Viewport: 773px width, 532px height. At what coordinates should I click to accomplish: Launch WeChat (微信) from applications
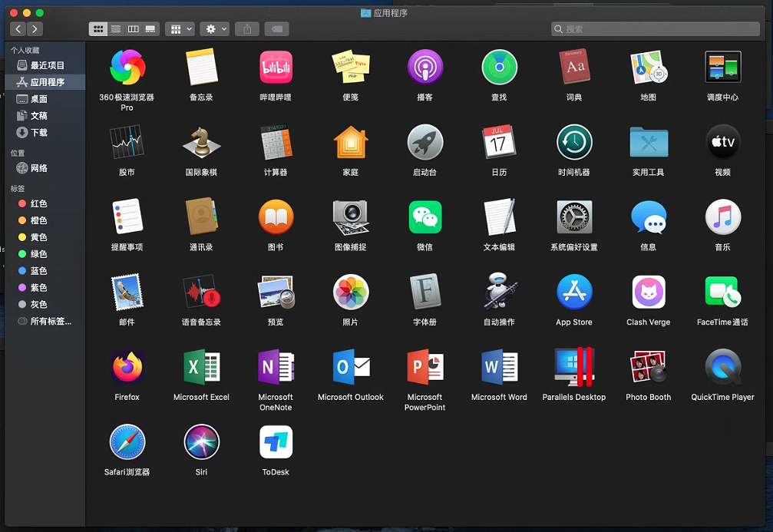point(424,217)
